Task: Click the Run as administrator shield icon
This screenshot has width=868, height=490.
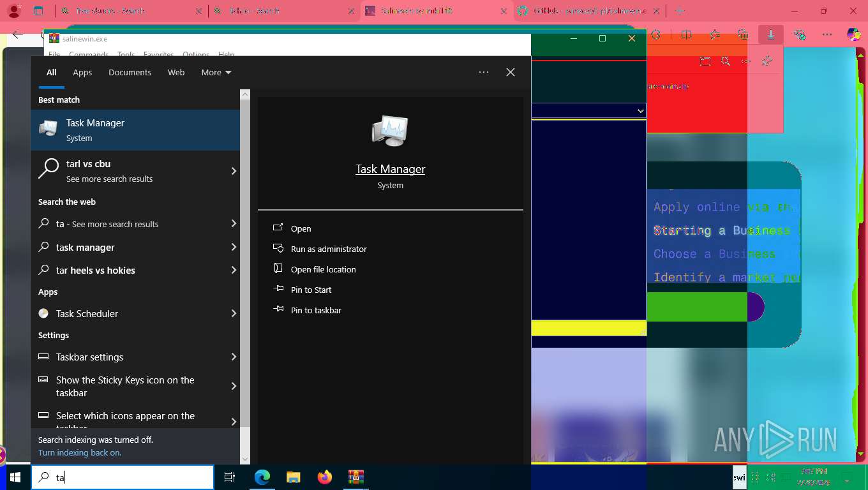Action: (278, 248)
